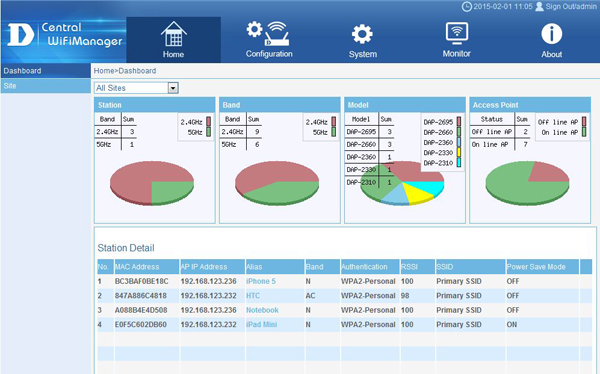
Task: Click the user icon beside Sign Out
Action: click(x=539, y=7)
